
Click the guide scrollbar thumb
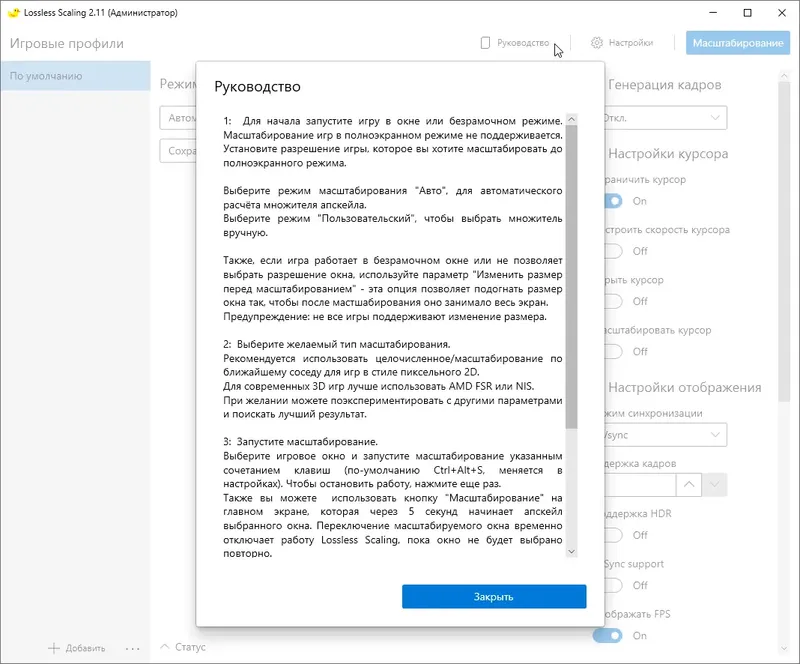tap(571, 276)
